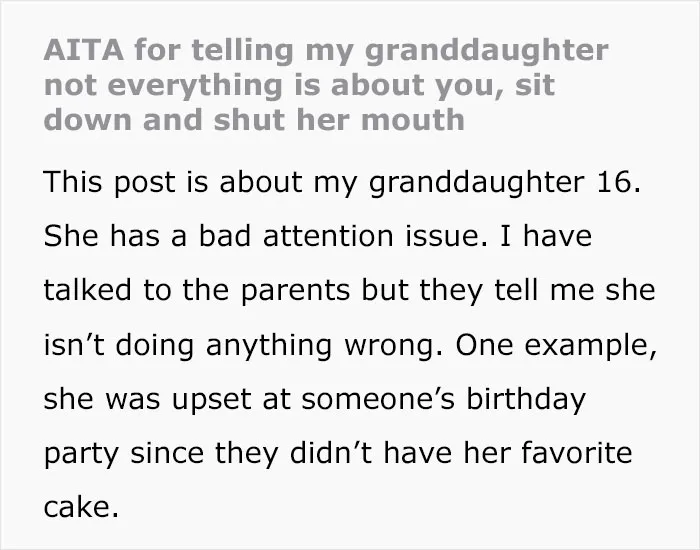Select the word 'attention' in the second body line
Image resolution: width=700 pixels, height=550 pixels.
click(328, 236)
